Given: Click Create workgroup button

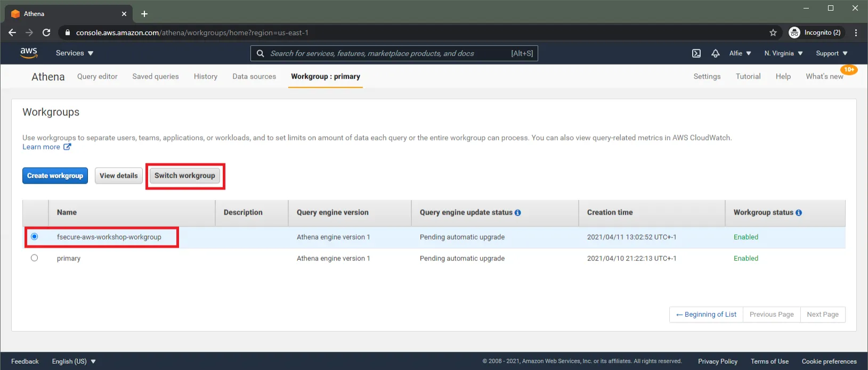Looking at the screenshot, I should 55,176.
